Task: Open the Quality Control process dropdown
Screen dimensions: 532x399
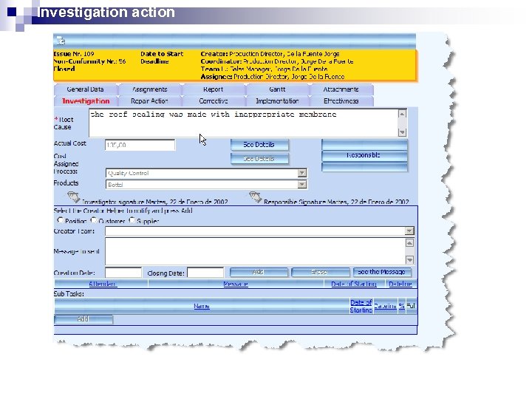Action: (x=301, y=173)
